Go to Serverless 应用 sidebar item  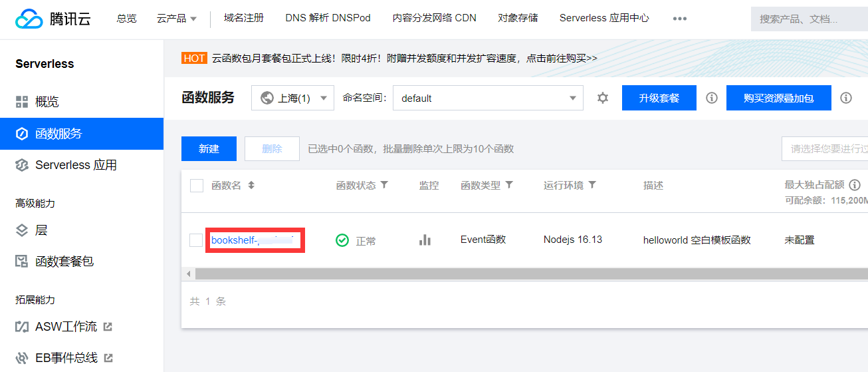pos(75,165)
